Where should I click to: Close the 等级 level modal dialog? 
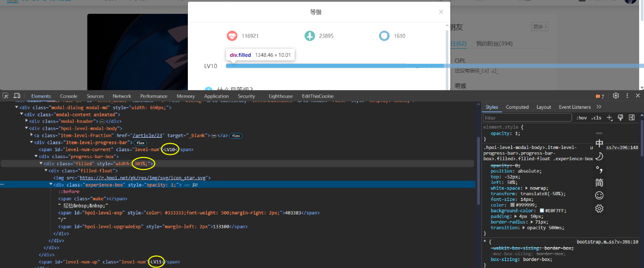coord(441,12)
